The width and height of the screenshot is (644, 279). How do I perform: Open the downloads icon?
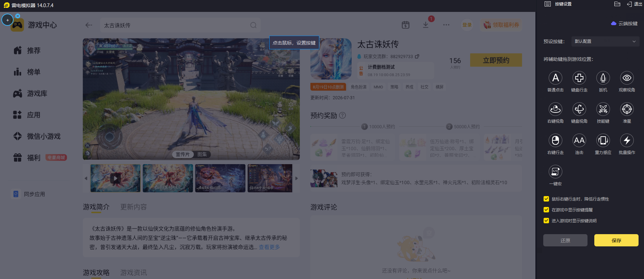click(x=425, y=25)
